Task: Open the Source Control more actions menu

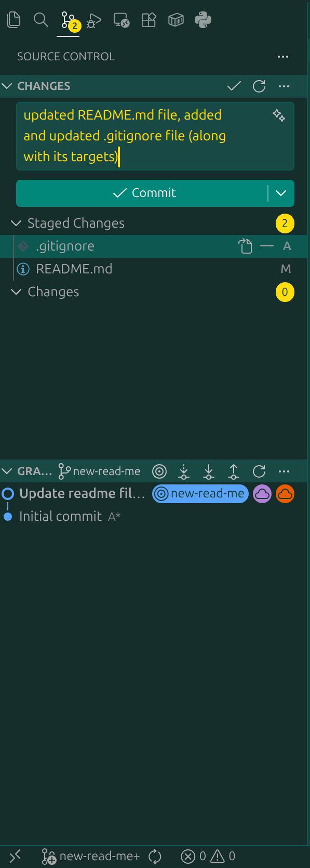Action: point(283,57)
